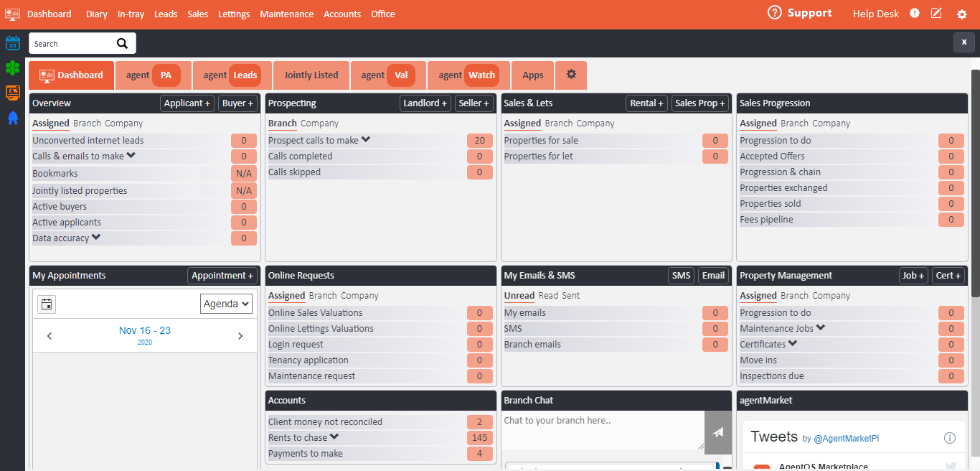Click the 'Applicant +' button in Overview

187,103
